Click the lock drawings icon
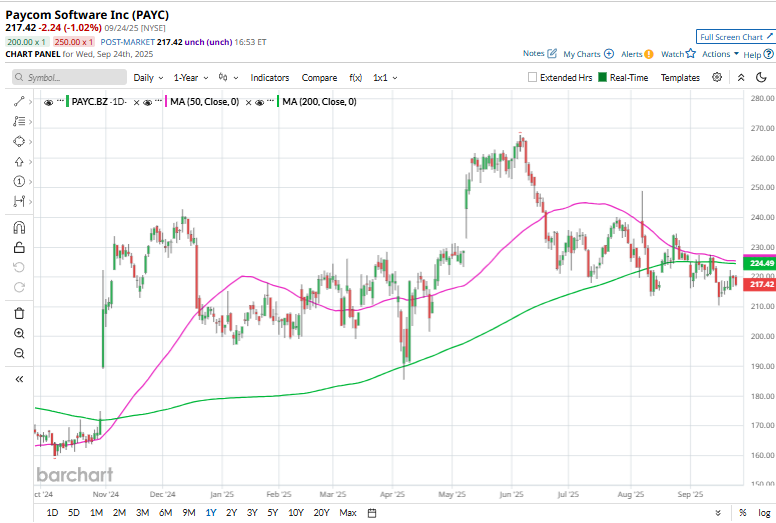Screen dimensions: 776x523 tap(19, 247)
